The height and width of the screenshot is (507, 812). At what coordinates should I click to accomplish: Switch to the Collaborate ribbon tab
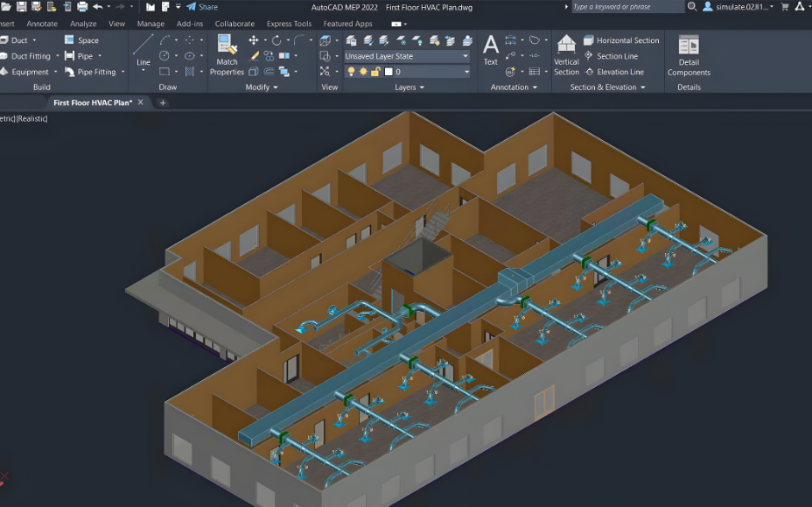(234, 24)
